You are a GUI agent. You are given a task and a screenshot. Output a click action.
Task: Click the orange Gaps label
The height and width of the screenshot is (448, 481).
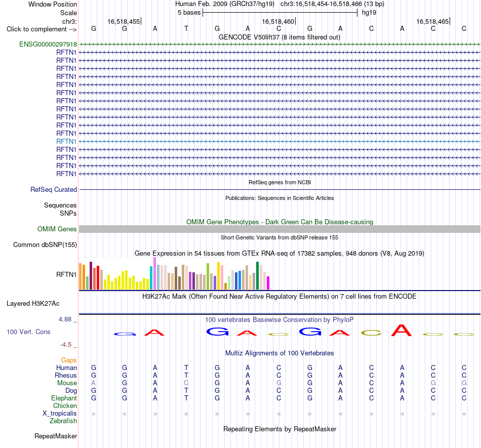click(69, 360)
